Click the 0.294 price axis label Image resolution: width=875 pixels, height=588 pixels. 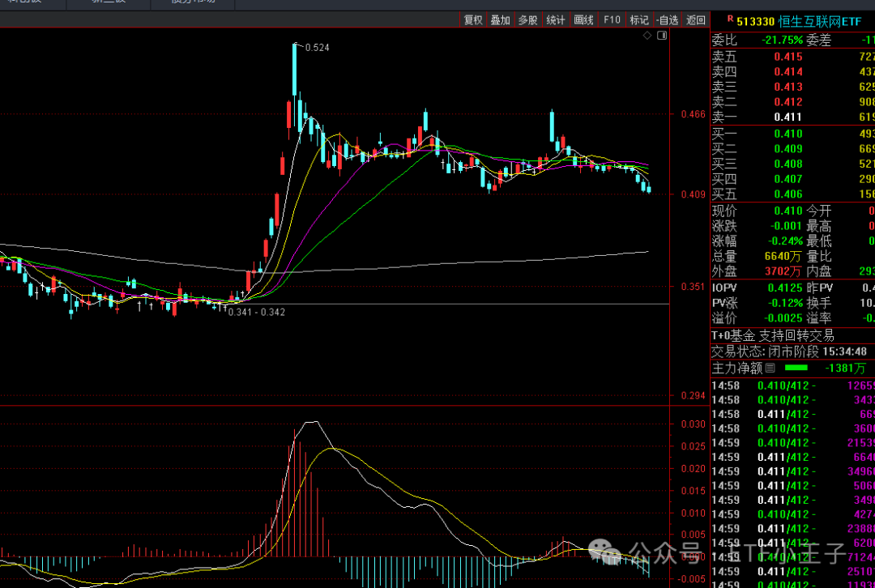pos(693,395)
